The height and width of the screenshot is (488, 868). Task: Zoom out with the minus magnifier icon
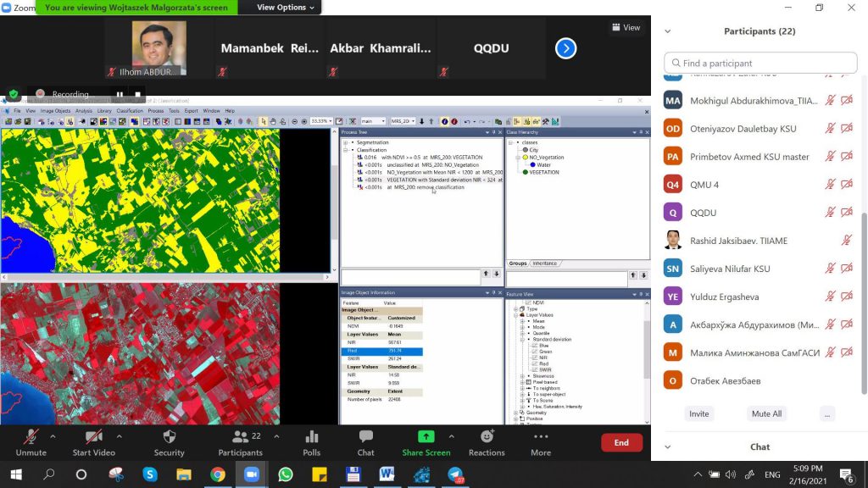(x=294, y=122)
